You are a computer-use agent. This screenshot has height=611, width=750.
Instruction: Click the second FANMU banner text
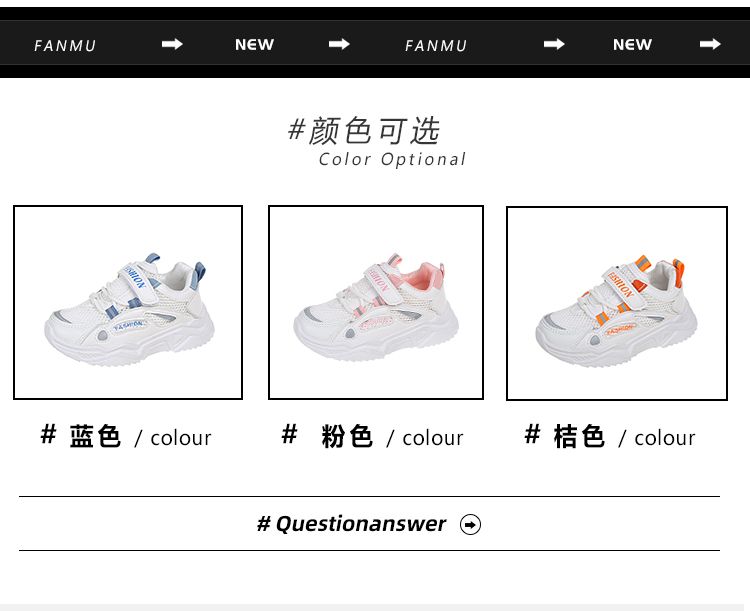pyautogui.click(x=436, y=46)
